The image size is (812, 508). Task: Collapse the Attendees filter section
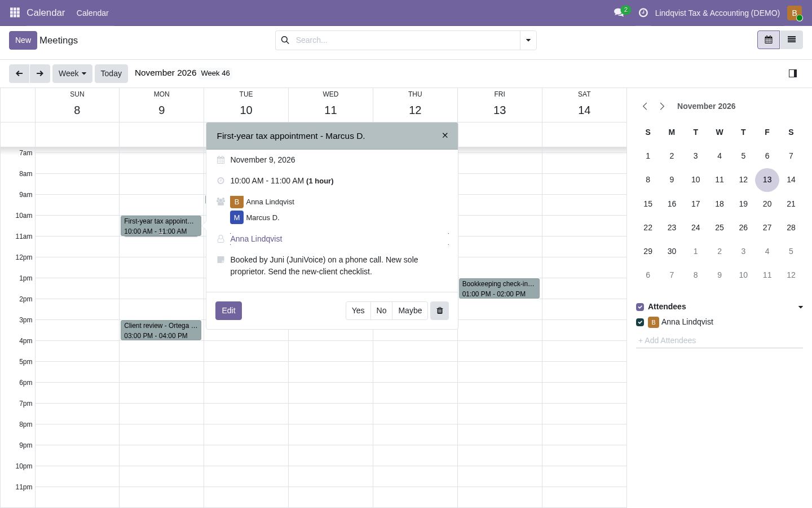tap(800, 307)
